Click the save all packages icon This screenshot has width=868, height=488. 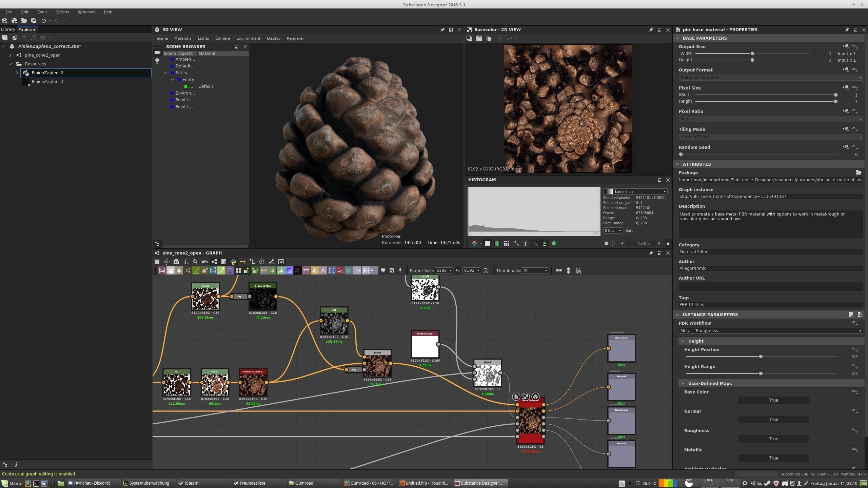coord(34,21)
